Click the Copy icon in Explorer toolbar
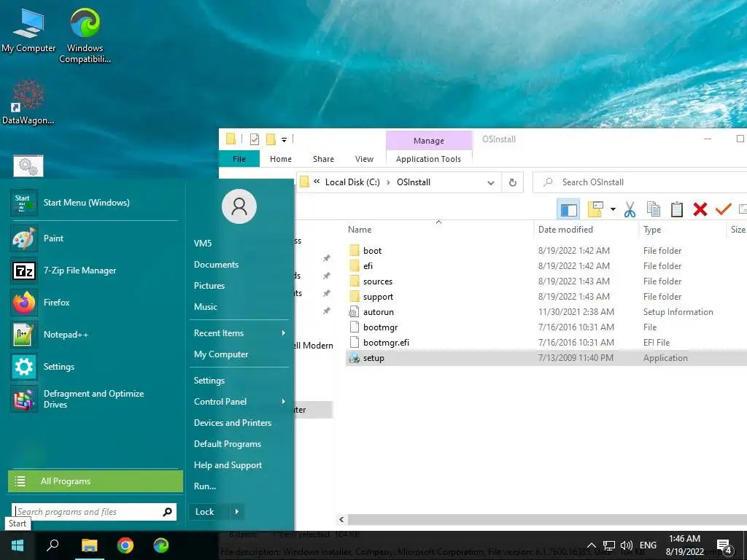This screenshot has width=747, height=560. 653,209
